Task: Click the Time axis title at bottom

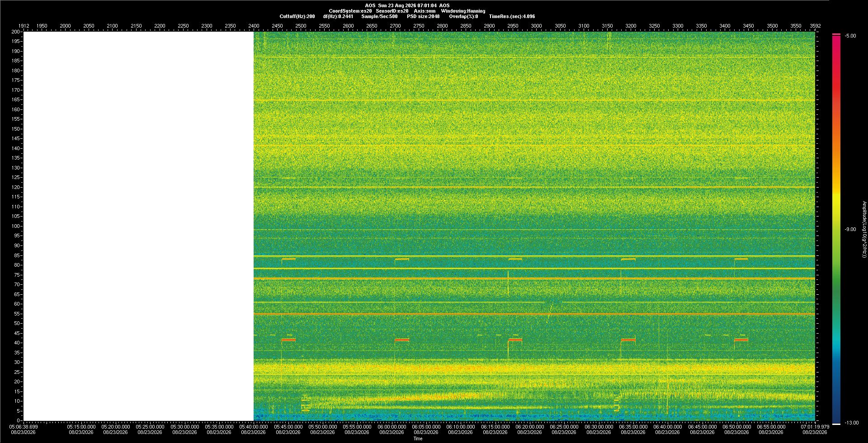Action: 418,438
